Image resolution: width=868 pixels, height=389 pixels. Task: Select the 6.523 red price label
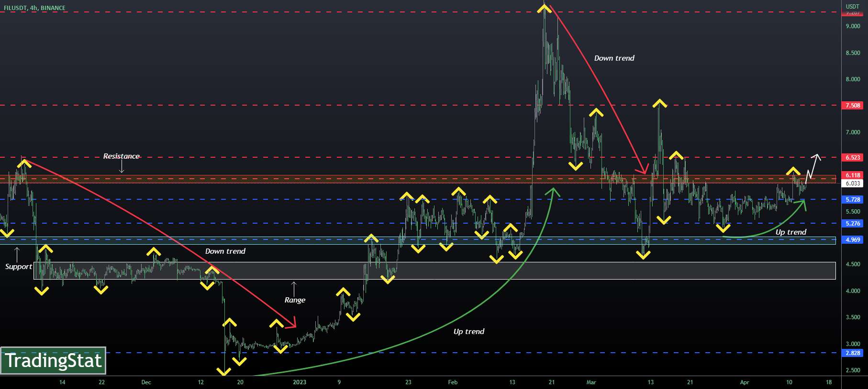[852, 157]
